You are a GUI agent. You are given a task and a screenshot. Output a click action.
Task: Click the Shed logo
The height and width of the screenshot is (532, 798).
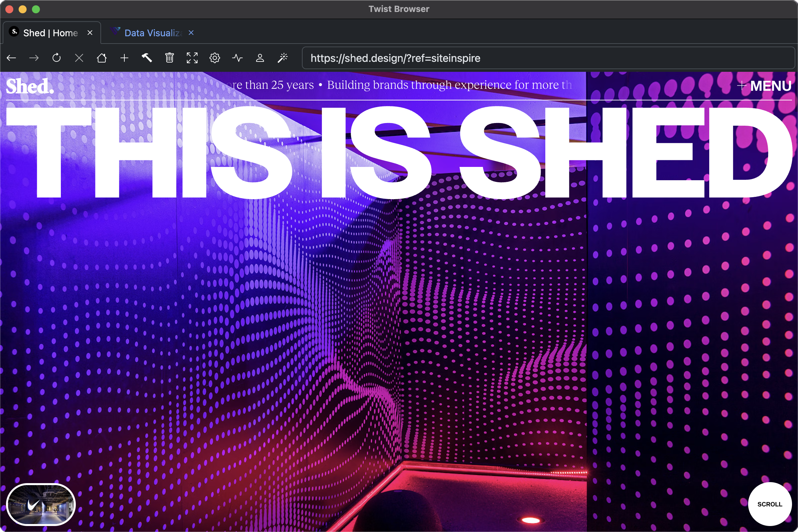[x=30, y=86]
